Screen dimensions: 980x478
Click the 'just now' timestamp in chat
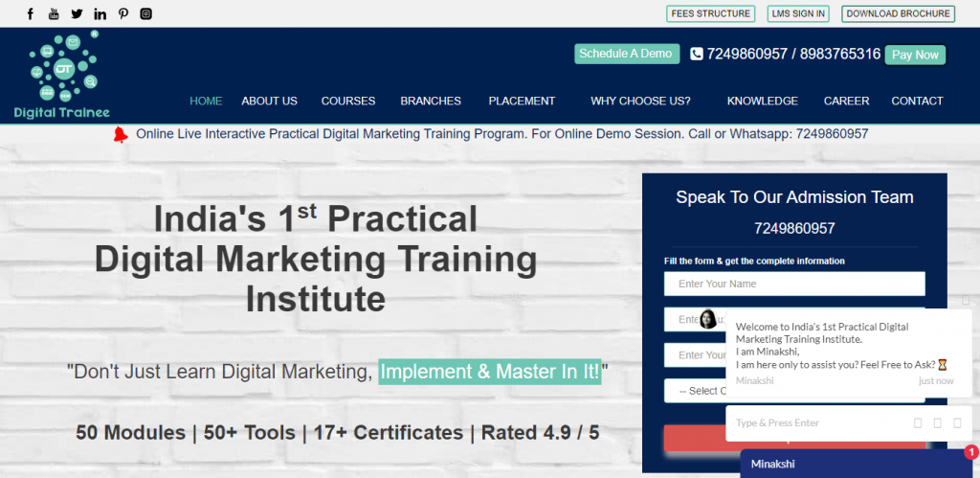pos(936,381)
